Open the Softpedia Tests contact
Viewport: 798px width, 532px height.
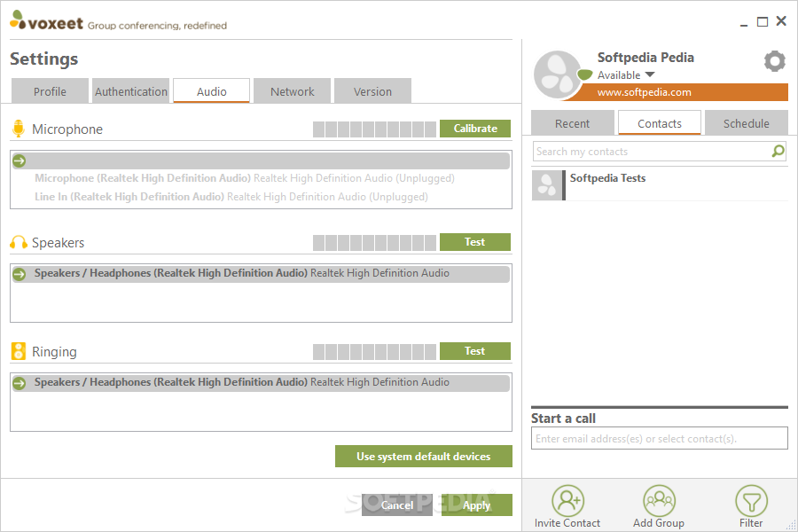(x=660, y=184)
